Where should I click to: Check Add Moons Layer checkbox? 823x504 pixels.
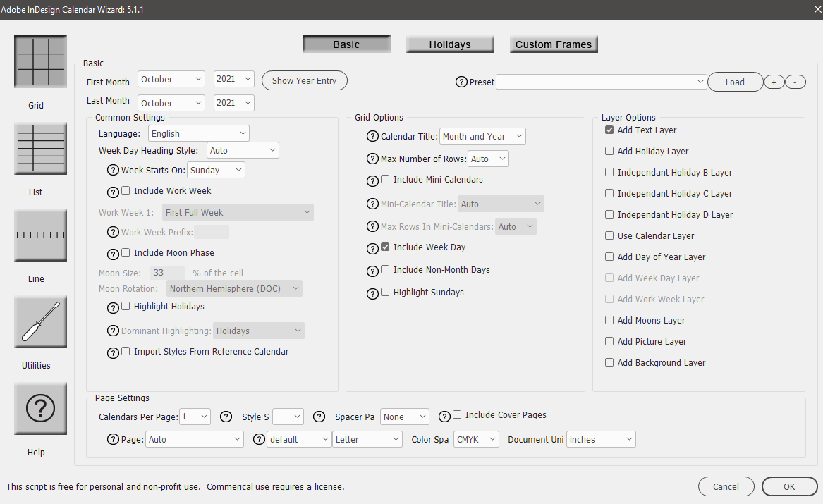tap(609, 320)
